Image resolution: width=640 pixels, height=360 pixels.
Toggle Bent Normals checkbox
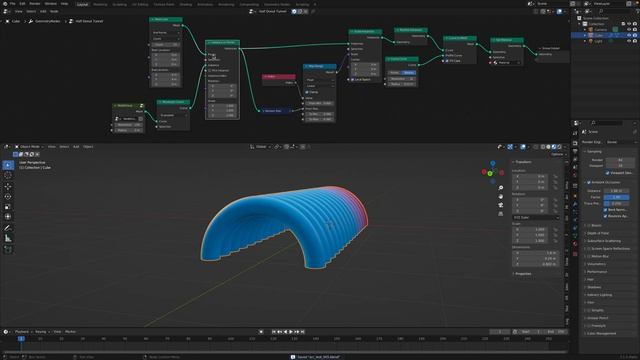pos(605,210)
